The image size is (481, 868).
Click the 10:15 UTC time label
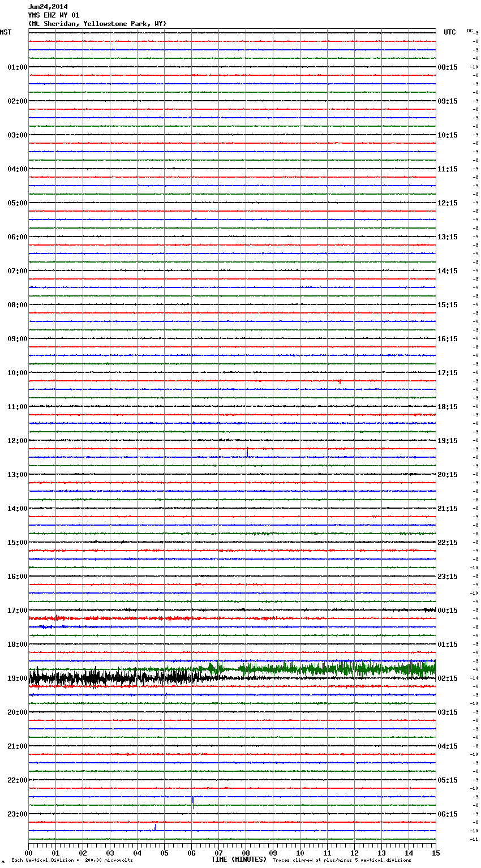448,135
